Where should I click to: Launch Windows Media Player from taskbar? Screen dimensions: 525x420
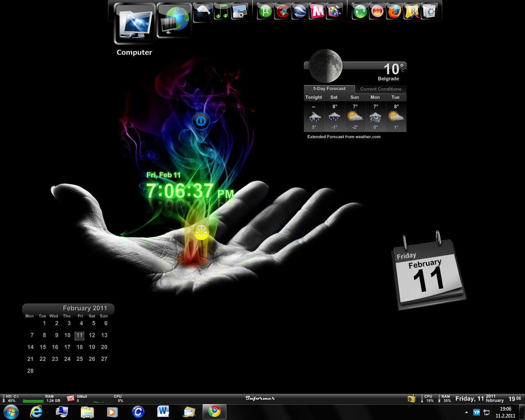pos(112,412)
